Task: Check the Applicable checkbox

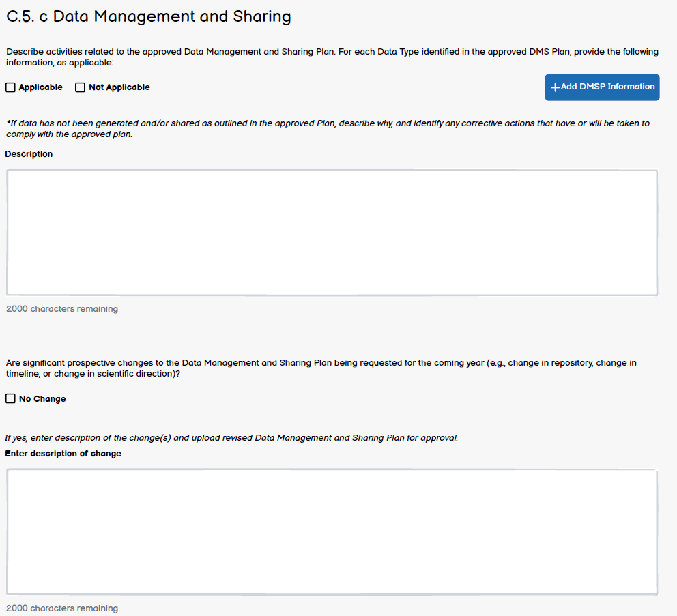Action: [10, 87]
